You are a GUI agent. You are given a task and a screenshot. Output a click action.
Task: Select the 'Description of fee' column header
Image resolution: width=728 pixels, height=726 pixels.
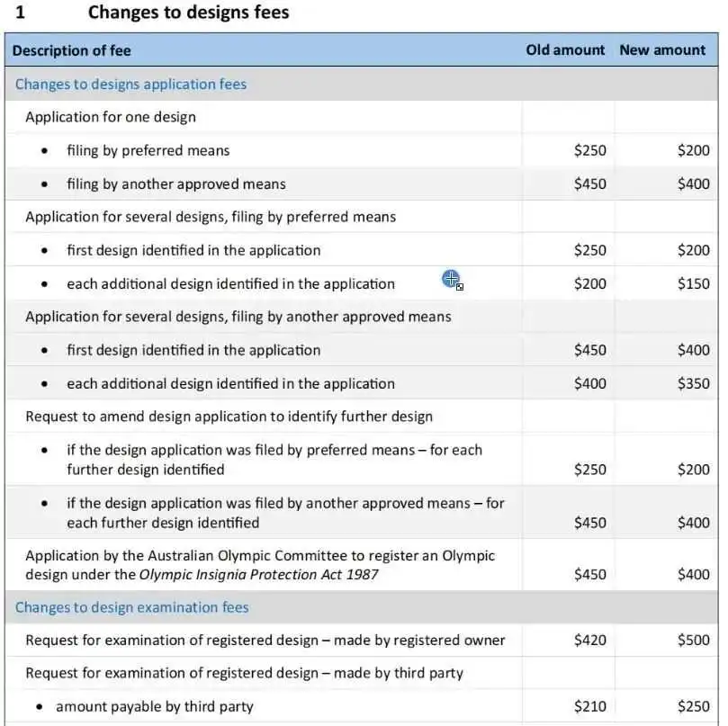(71, 50)
